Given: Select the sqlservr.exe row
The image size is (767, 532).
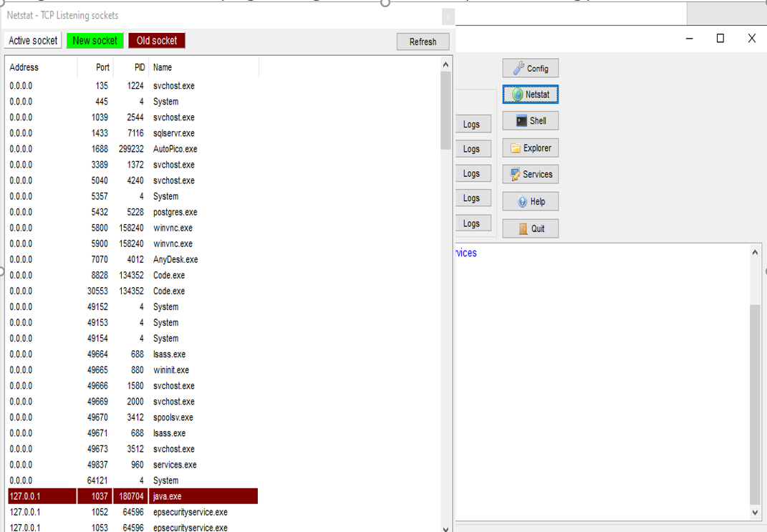Looking at the screenshot, I should (x=133, y=133).
